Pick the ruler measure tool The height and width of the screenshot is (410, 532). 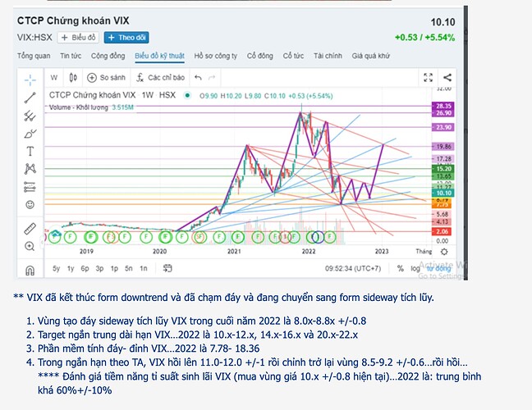(30, 228)
